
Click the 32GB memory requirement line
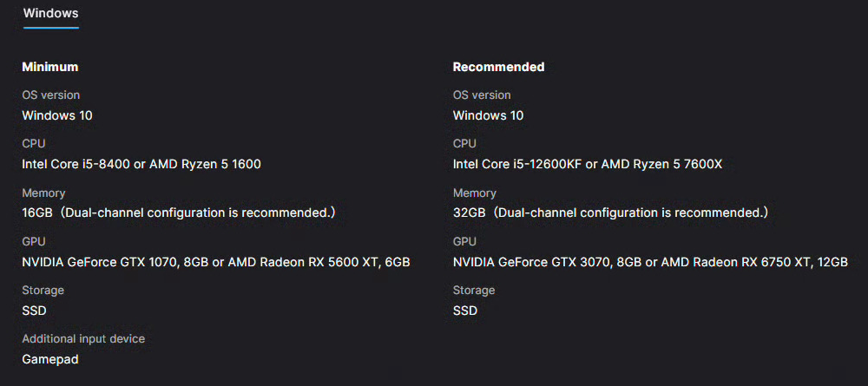point(610,213)
